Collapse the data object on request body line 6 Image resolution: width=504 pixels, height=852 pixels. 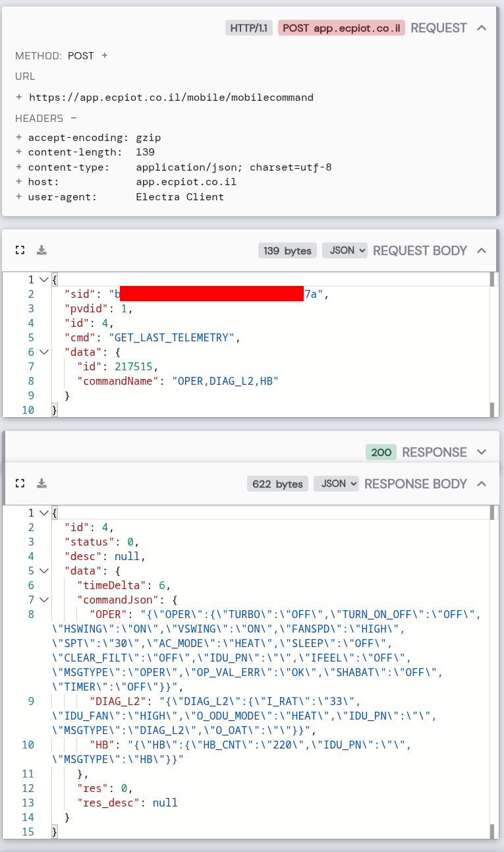click(43, 351)
